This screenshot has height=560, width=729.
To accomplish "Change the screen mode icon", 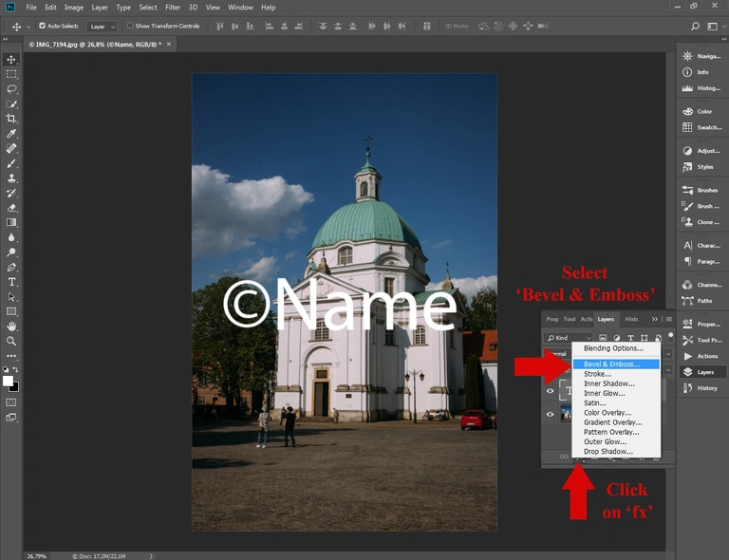I will coord(11,418).
